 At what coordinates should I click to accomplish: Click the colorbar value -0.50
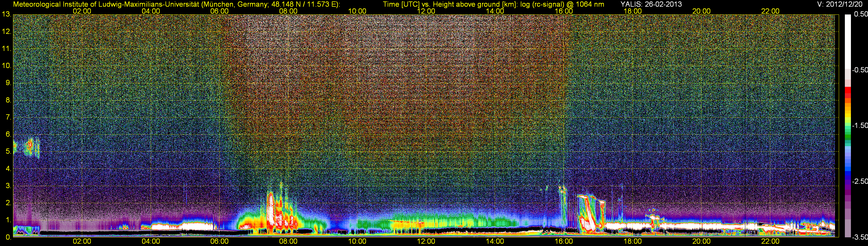point(860,70)
